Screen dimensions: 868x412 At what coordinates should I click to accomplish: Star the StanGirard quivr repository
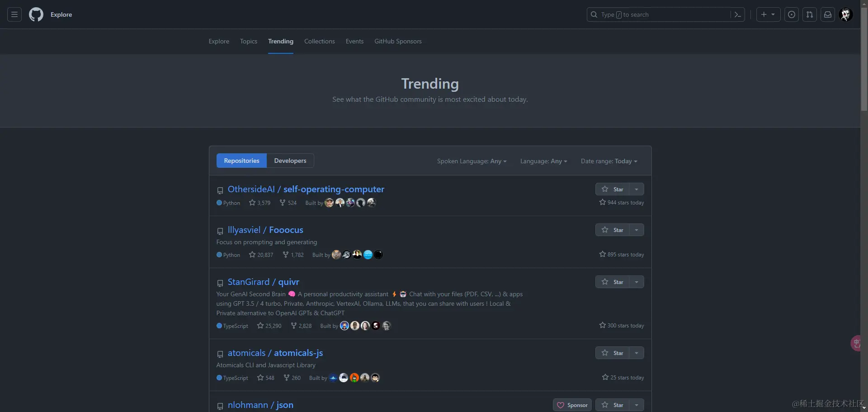pyautogui.click(x=612, y=282)
